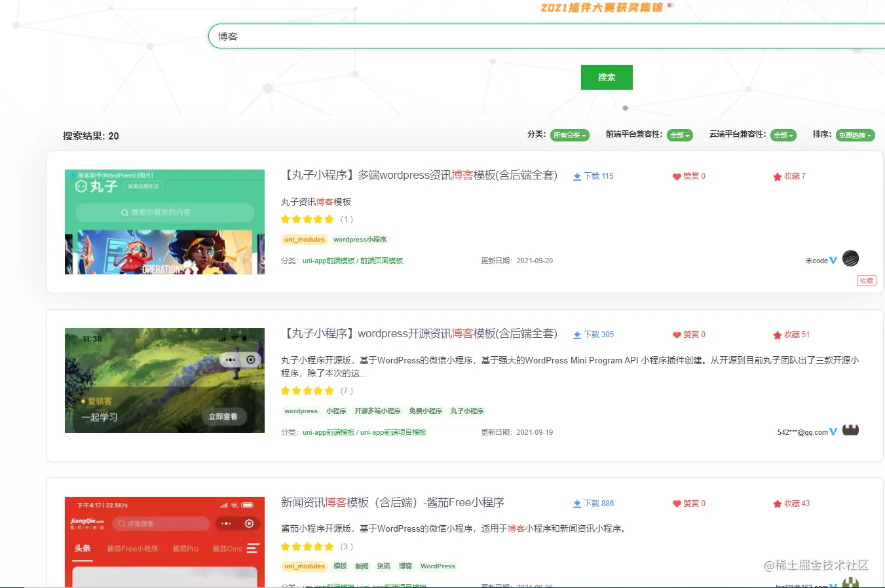The image size is (885, 588).
Task: Expand the 云端平台兼容性 全部 dropdown
Action: pyautogui.click(x=783, y=136)
